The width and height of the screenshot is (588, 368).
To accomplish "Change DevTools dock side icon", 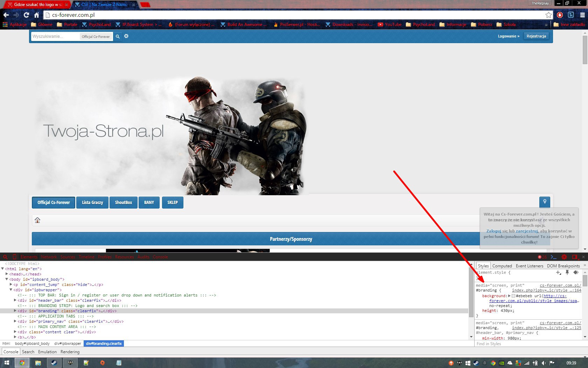I will pos(574,257).
